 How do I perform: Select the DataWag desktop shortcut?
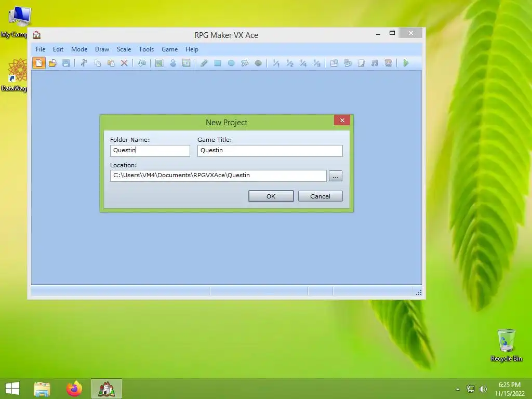click(x=14, y=75)
